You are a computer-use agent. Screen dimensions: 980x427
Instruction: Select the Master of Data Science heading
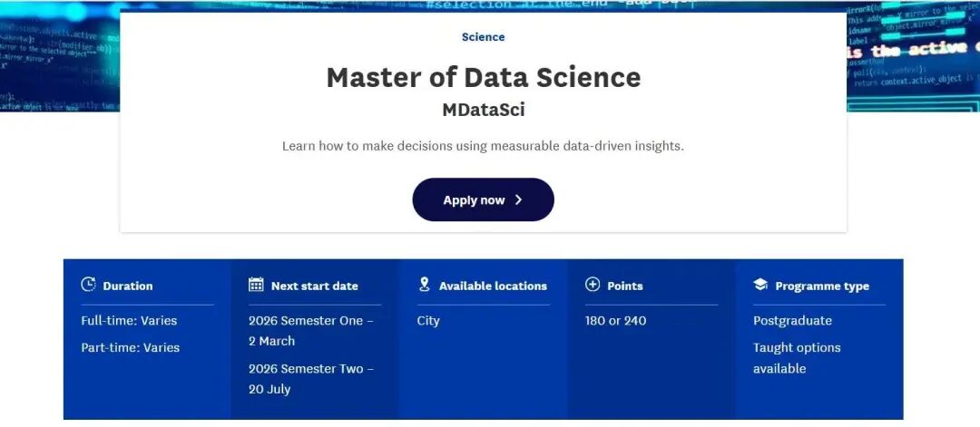(x=483, y=77)
